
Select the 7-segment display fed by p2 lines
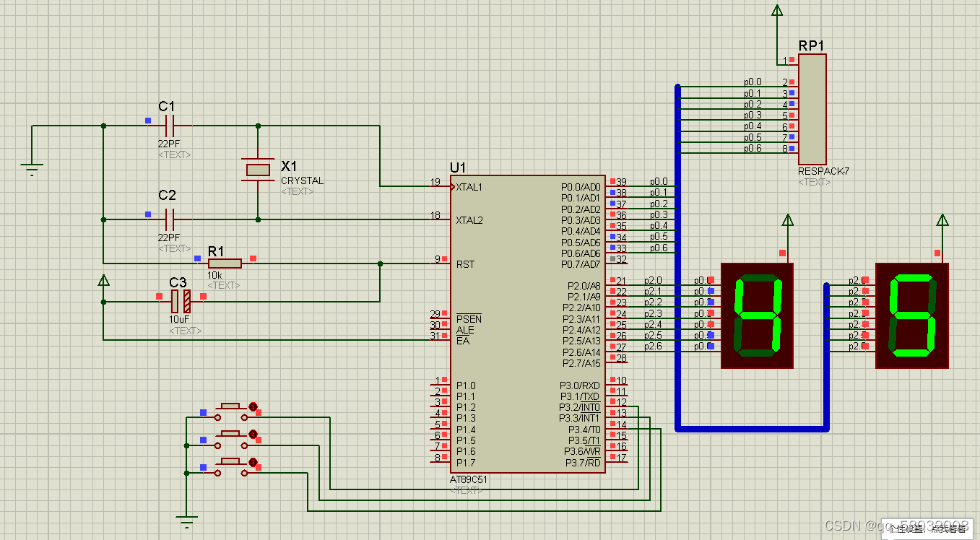pyautogui.click(x=911, y=315)
